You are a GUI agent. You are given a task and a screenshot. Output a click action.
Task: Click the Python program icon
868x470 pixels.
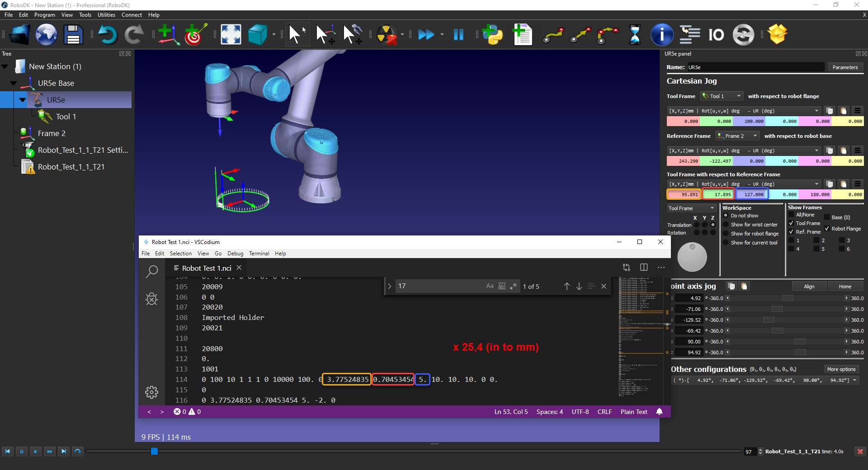coord(493,35)
